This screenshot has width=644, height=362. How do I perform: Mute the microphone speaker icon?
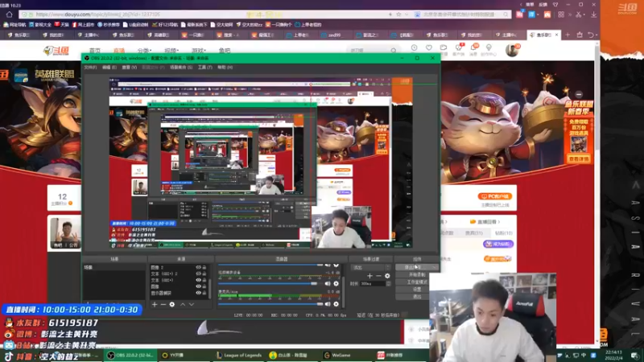328,304
